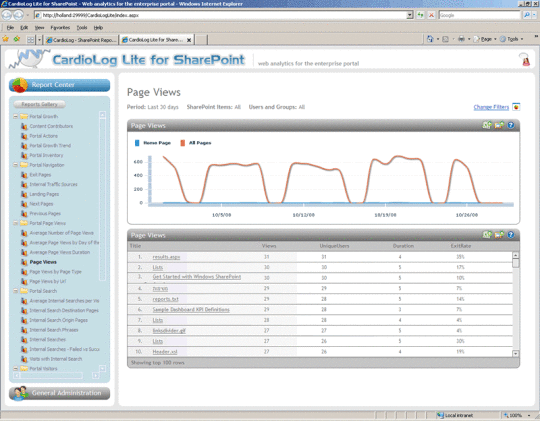Open the Page Views by Url report
This screenshot has height=421, width=540.
click(48, 281)
